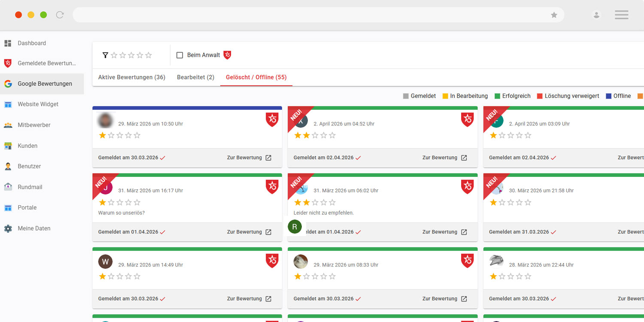Screen dimensions: 644x322
Task: Open Zur Bewertung for Warum so unseriös review
Action: point(249,232)
